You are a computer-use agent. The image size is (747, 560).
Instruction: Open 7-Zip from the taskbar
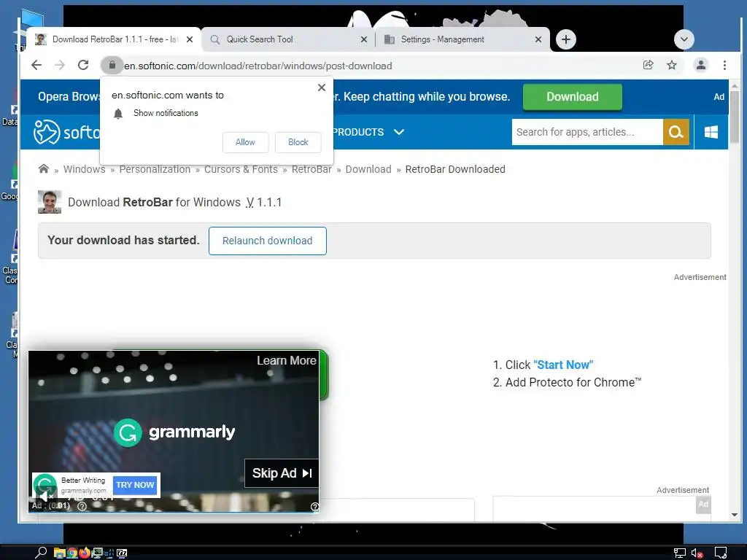122,553
